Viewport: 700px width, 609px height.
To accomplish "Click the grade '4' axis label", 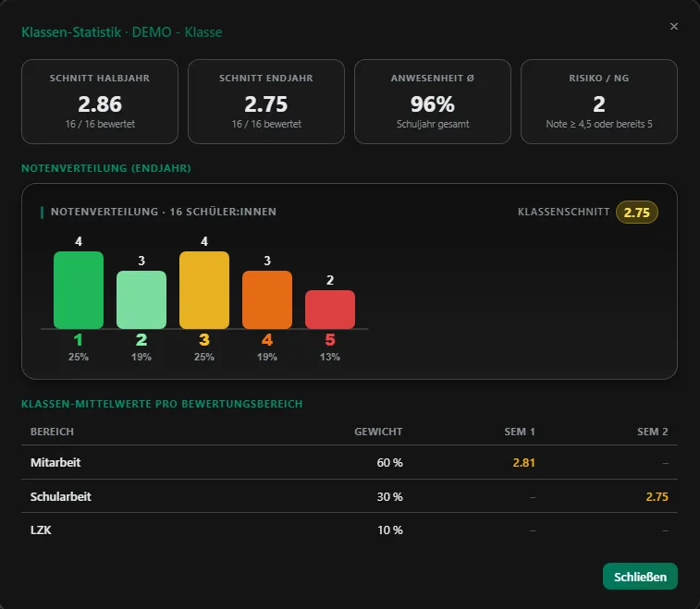I will click(267, 340).
